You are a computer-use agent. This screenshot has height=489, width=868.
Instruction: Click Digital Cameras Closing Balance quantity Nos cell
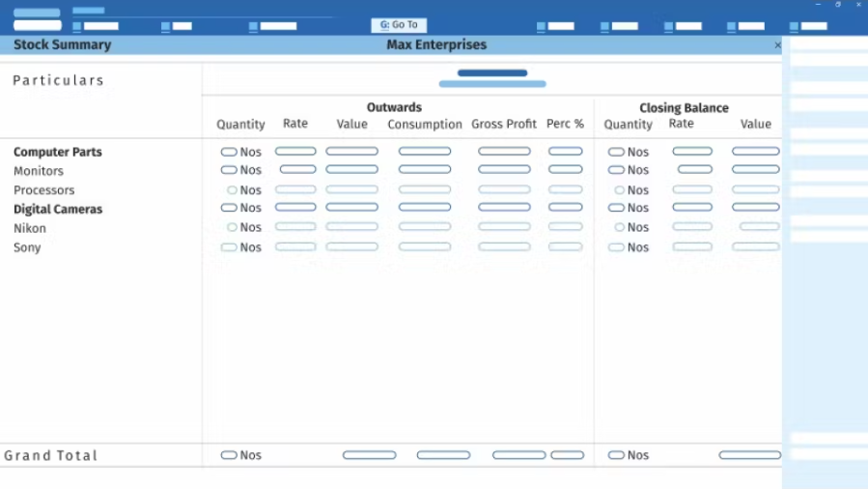(629, 208)
